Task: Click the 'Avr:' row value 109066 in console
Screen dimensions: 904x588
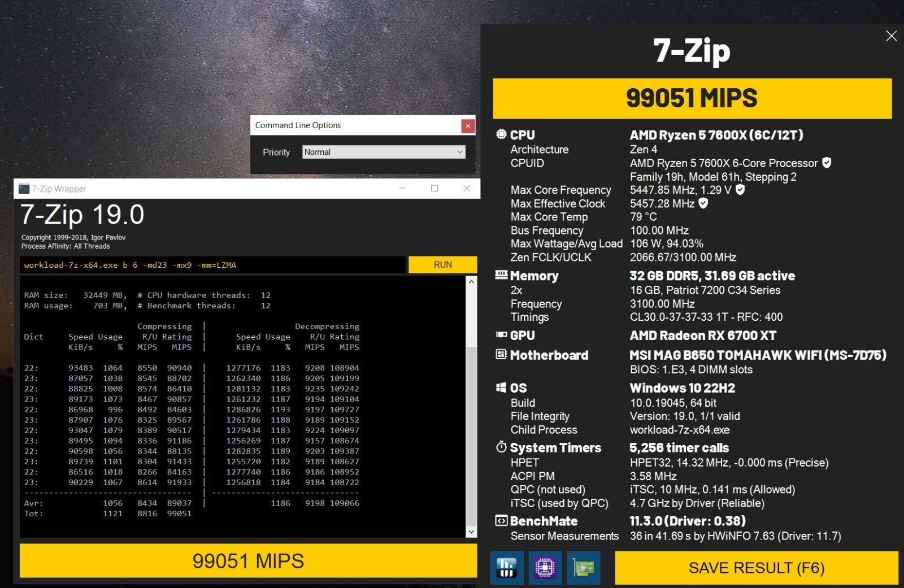Action: click(344, 503)
